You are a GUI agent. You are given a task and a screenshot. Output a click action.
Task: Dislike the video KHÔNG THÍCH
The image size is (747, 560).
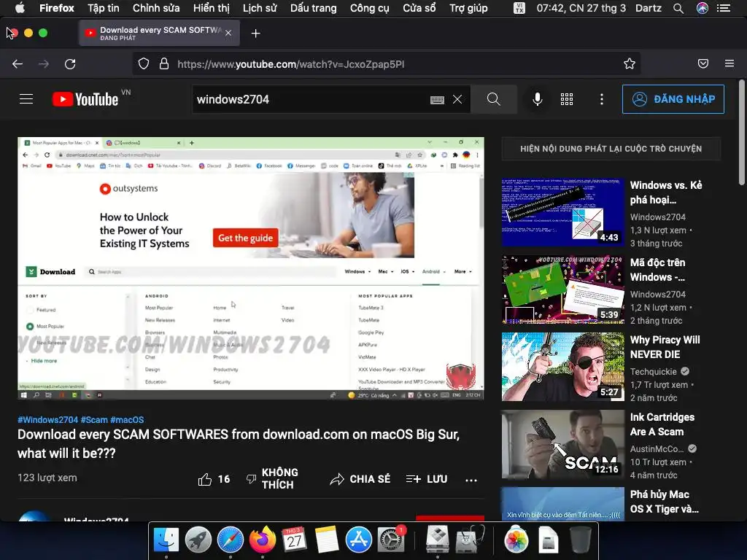tap(272, 478)
